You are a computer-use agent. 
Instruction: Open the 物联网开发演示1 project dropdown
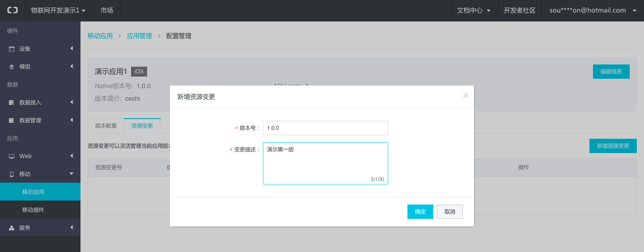point(58,10)
